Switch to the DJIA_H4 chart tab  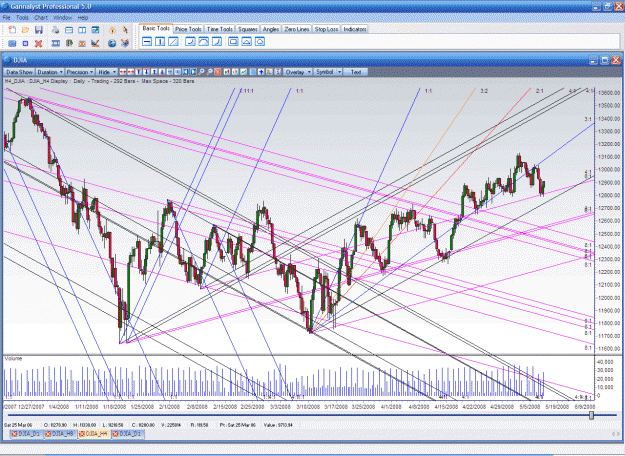pyautogui.click(x=96, y=434)
